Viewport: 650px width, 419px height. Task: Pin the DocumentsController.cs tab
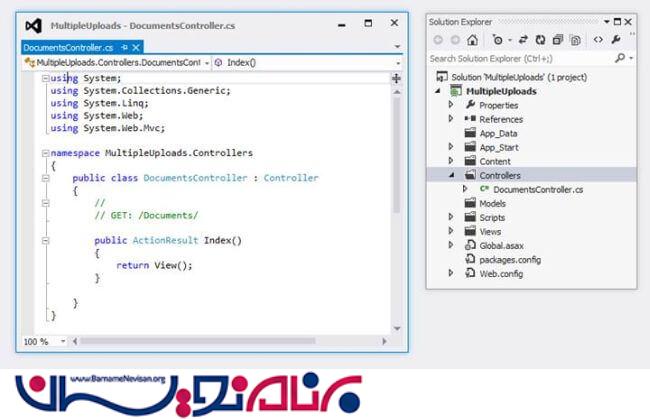pyautogui.click(x=123, y=47)
